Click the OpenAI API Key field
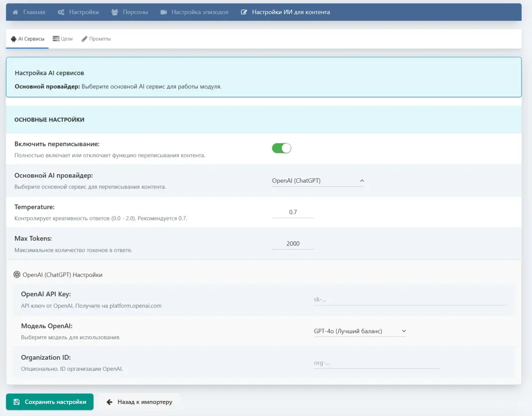The height and width of the screenshot is (416, 532). pos(410,299)
